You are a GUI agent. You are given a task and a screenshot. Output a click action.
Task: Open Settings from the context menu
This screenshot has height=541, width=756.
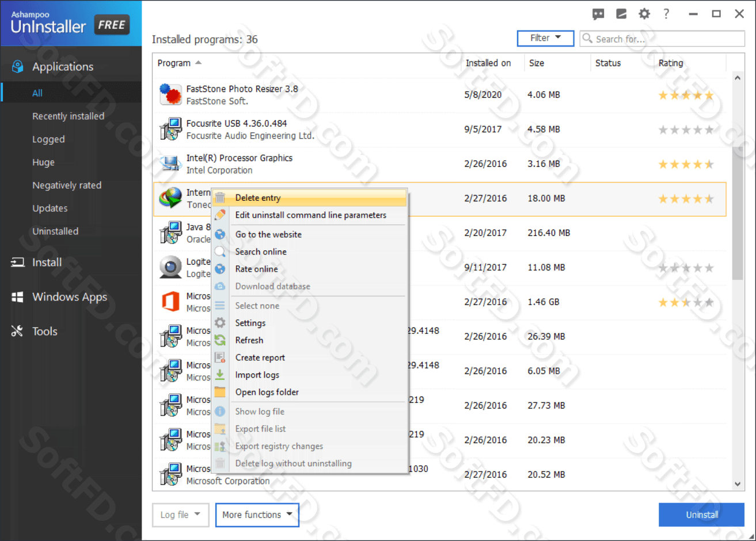pyautogui.click(x=310, y=323)
